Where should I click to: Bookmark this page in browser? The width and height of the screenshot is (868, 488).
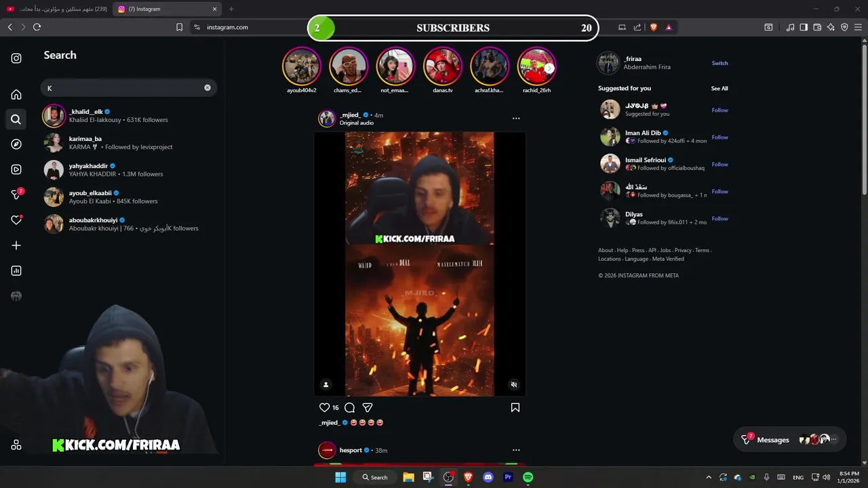[x=179, y=27]
